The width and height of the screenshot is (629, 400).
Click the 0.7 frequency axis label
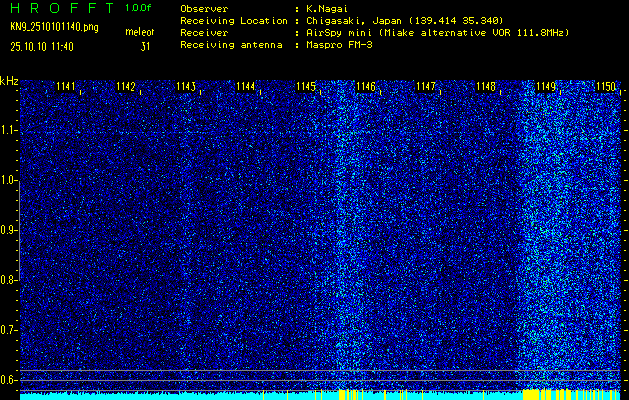9,329
